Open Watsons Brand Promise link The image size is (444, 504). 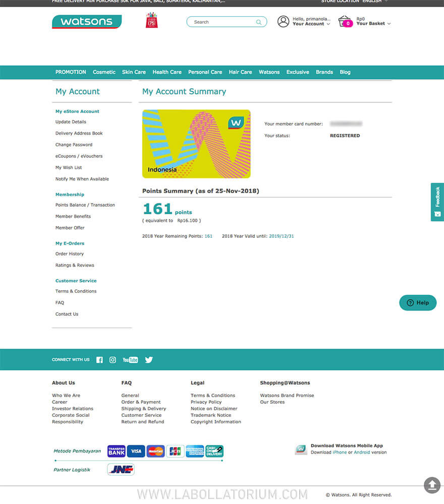click(x=287, y=395)
